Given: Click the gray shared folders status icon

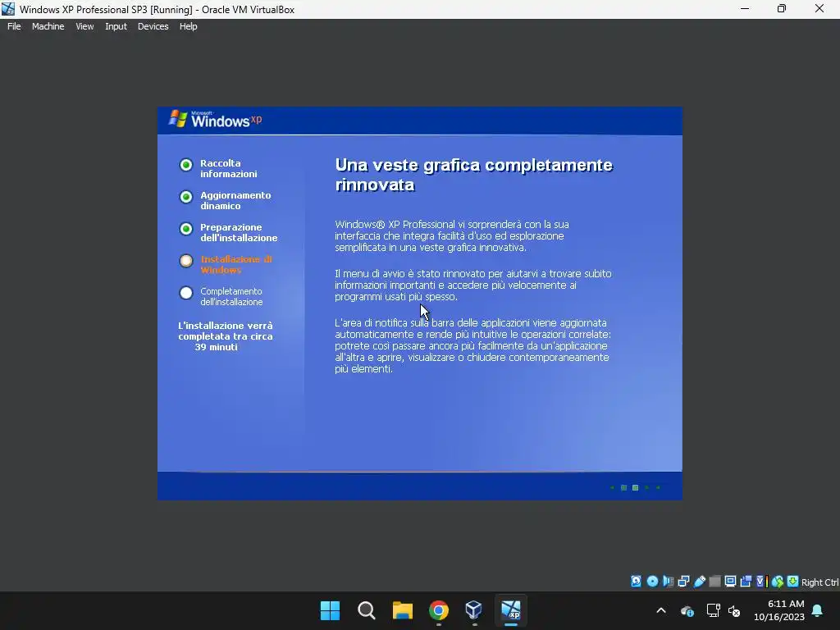Looking at the screenshot, I should click(x=714, y=582).
